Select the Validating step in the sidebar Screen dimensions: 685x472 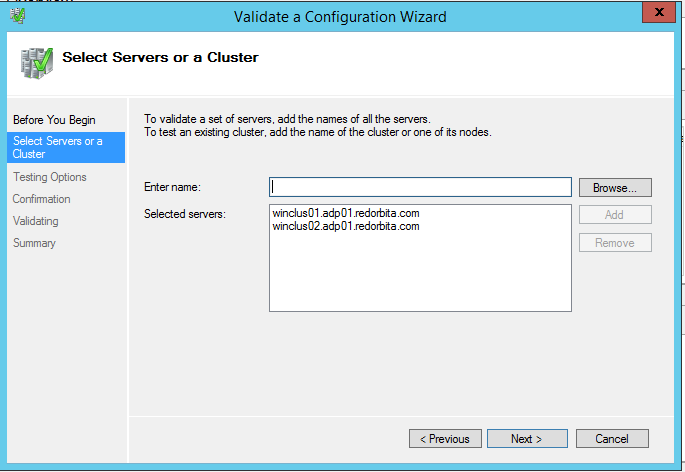tap(36, 221)
